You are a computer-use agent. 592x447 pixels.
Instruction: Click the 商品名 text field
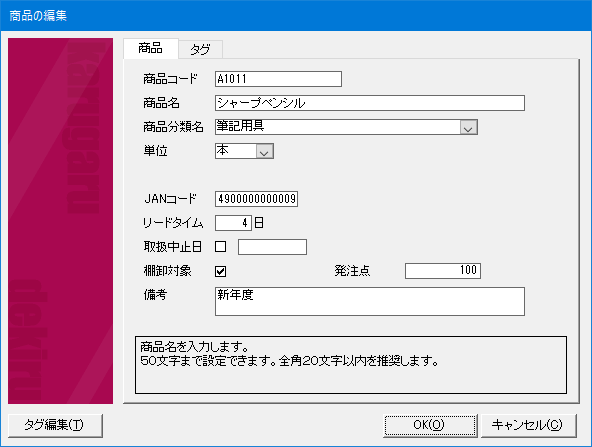click(x=370, y=103)
